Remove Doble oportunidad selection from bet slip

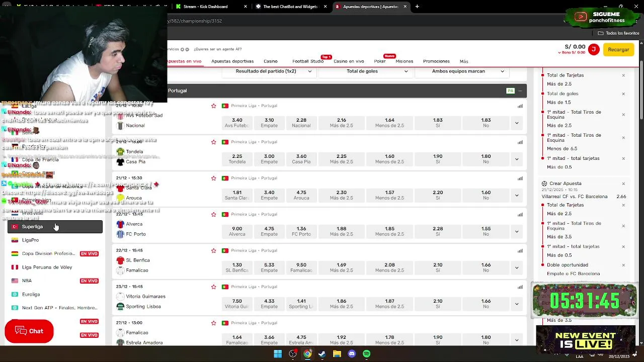tap(623, 265)
